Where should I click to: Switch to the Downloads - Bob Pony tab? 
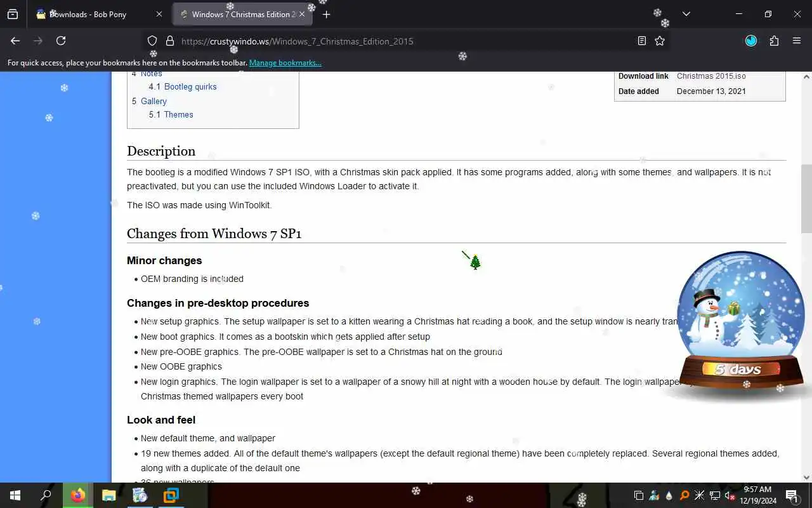click(x=100, y=14)
